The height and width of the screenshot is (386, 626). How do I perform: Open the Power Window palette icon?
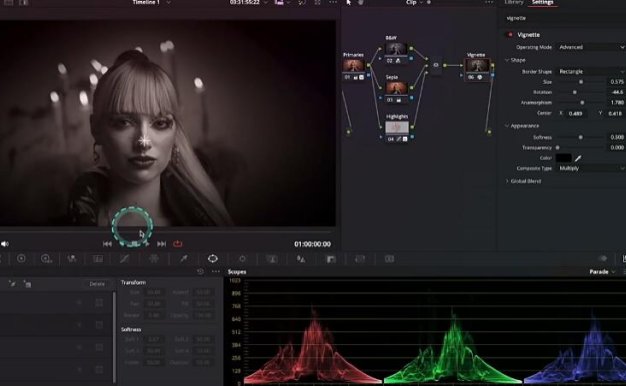tap(213, 259)
